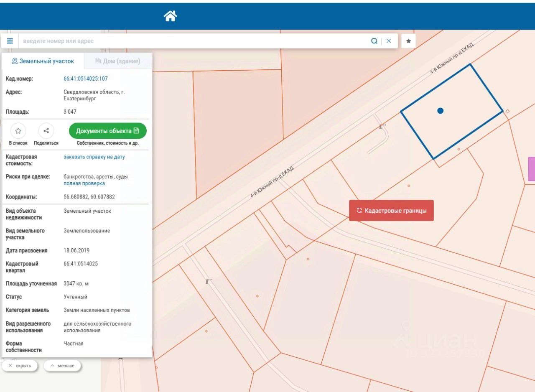
Task: Click the search magnifier icon
Action: [374, 41]
